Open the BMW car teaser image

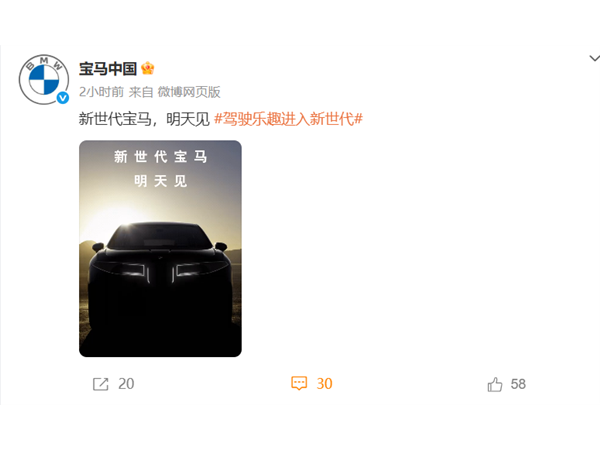tap(160, 249)
